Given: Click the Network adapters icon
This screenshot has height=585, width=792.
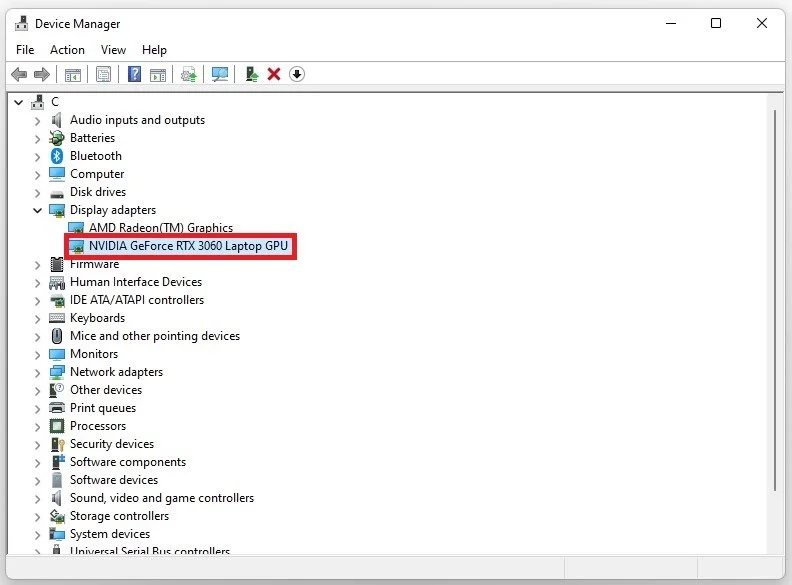Looking at the screenshot, I should pyautogui.click(x=57, y=372).
